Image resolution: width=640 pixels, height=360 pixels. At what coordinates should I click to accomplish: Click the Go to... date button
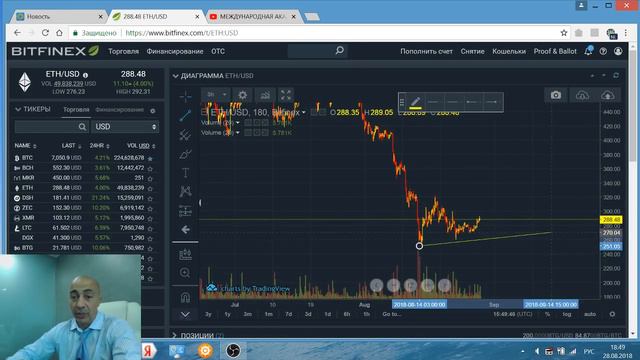(x=391, y=314)
